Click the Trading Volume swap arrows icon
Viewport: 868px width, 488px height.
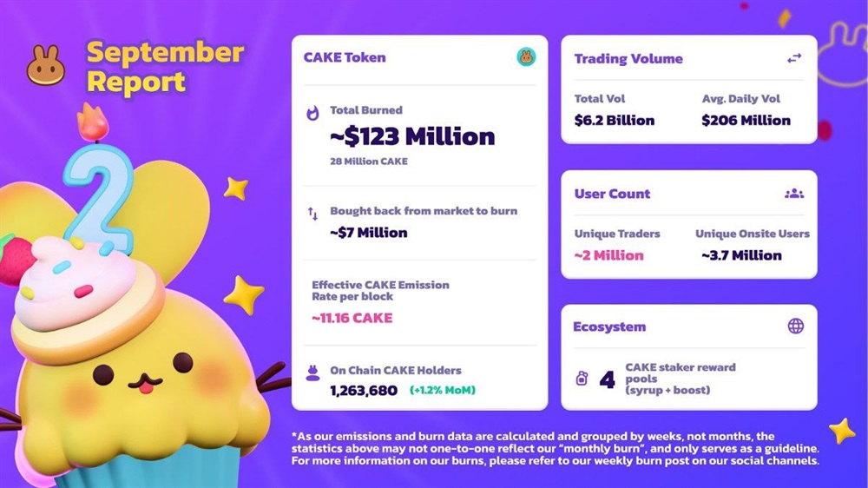pos(794,59)
